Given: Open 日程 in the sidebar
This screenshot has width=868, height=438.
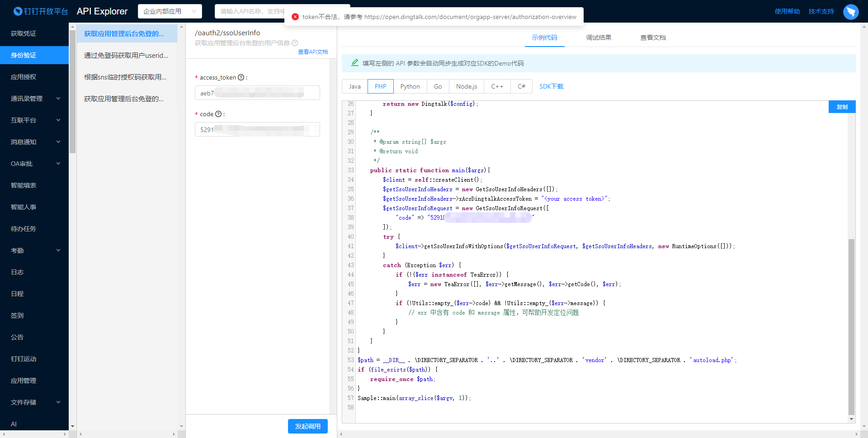Looking at the screenshot, I should tap(34, 294).
